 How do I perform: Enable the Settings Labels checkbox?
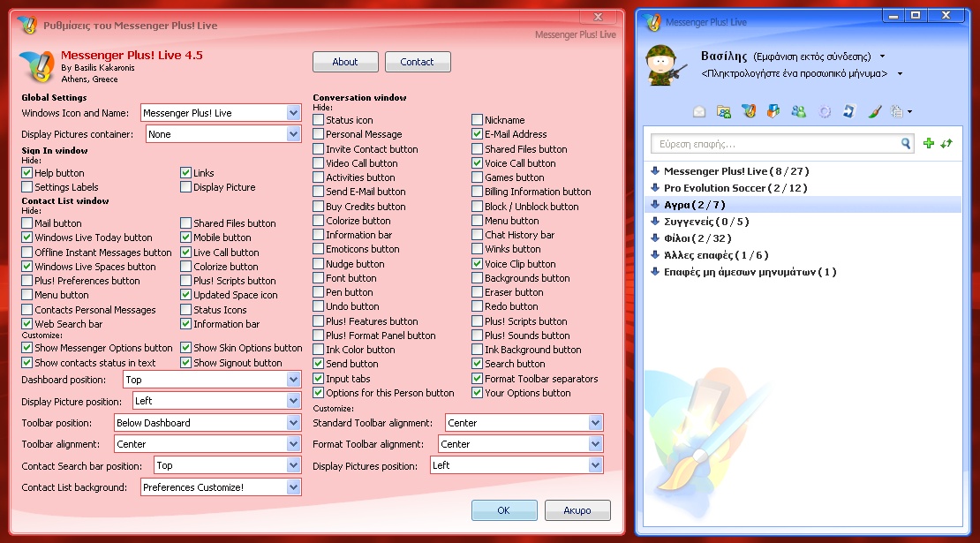pos(26,187)
